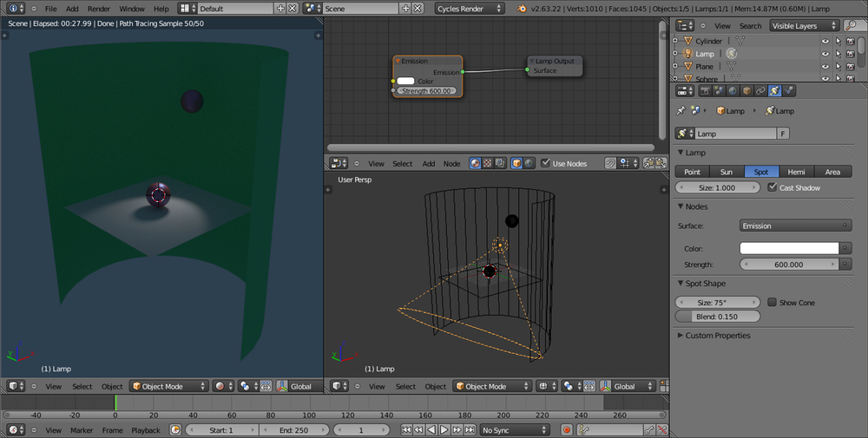
Task: Select the Render properties camera icon
Action: point(704,90)
